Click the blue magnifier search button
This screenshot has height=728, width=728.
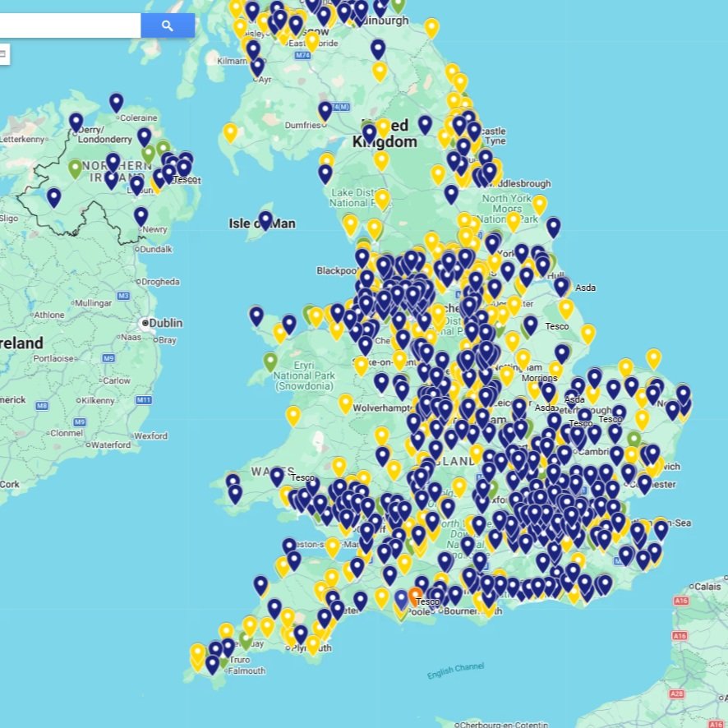(168, 25)
